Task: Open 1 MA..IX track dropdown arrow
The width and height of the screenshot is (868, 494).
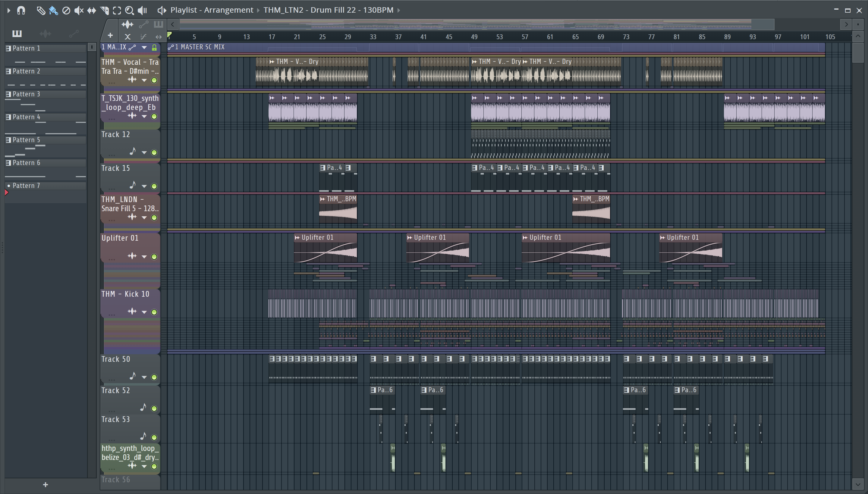Action: (144, 48)
